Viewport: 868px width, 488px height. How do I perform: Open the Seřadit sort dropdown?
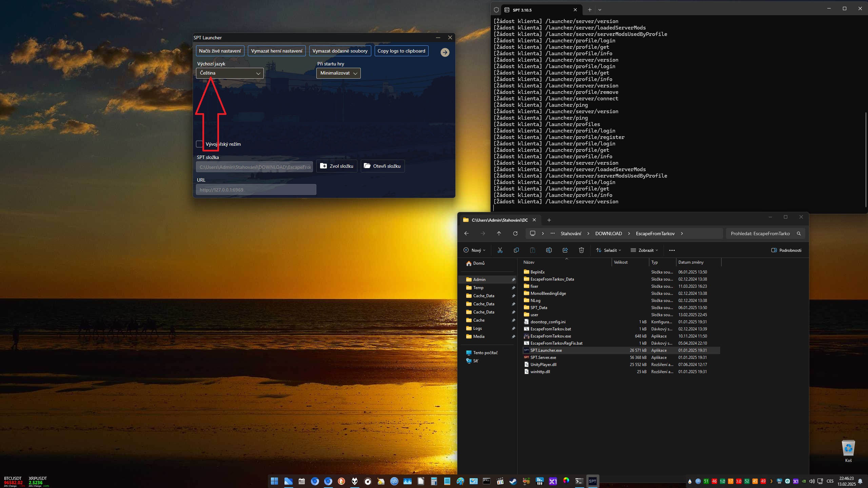[x=609, y=250]
